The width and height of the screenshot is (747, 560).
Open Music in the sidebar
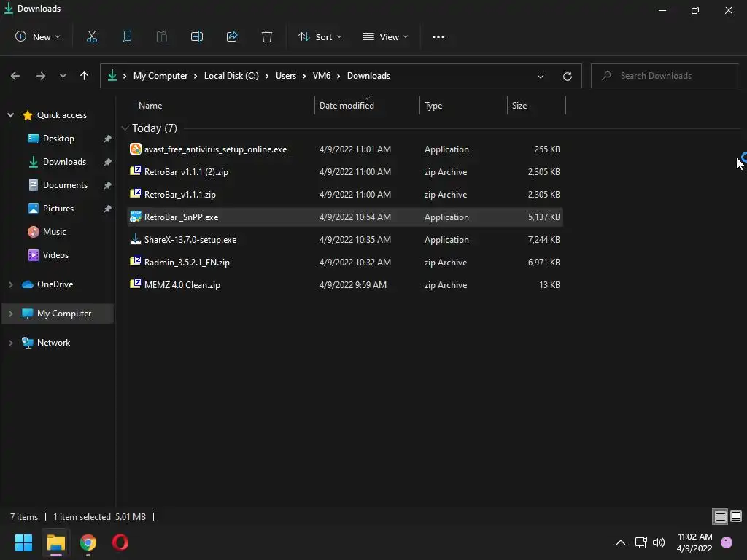tap(54, 232)
